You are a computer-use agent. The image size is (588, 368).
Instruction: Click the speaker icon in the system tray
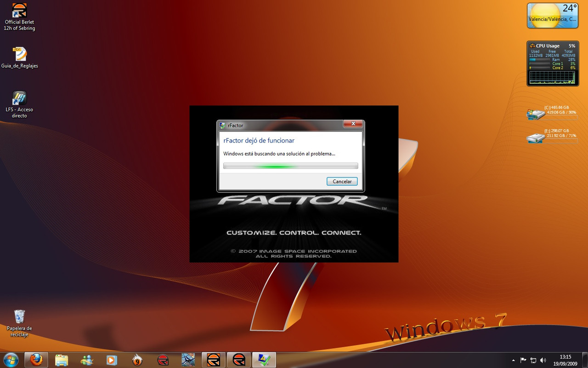click(543, 360)
